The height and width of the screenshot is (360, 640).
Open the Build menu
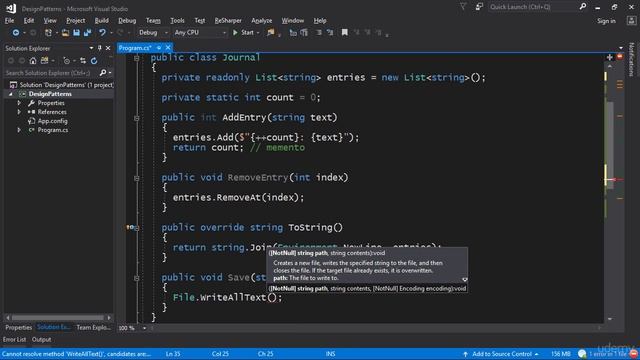click(x=102, y=20)
